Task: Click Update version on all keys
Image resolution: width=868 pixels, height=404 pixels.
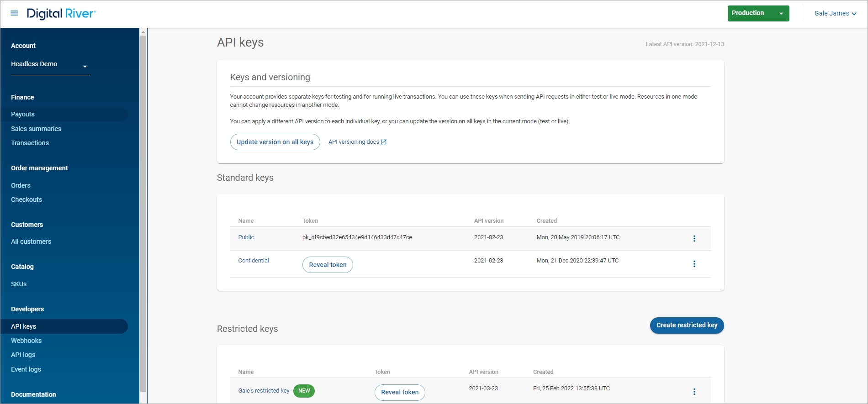Action: (x=275, y=142)
